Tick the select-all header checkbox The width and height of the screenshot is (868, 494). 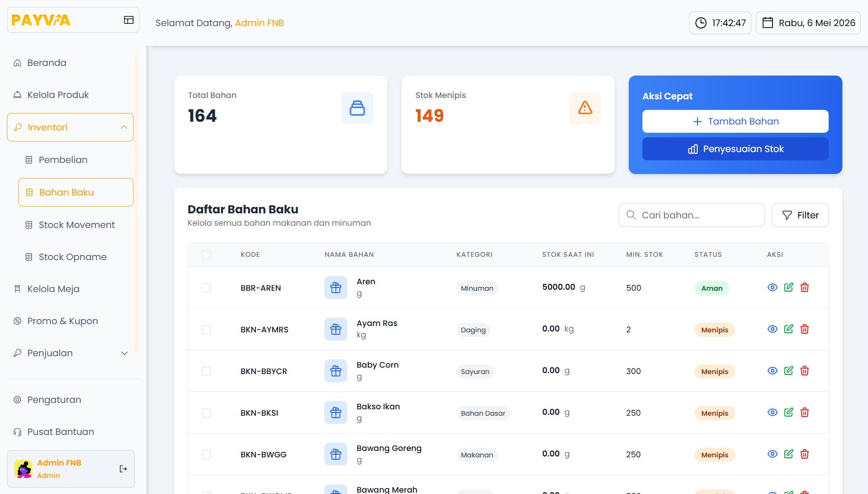pos(206,255)
